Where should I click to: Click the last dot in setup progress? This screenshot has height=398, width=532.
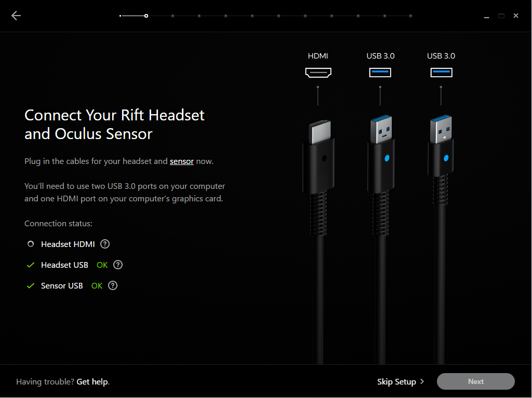coord(410,16)
